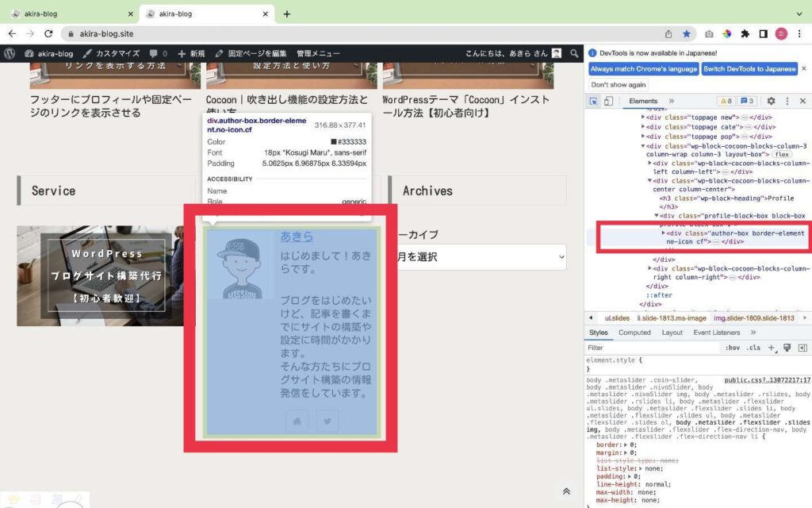The width and height of the screenshot is (812, 508).
Task: Switch to the Styles tab
Action: [x=598, y=333]
